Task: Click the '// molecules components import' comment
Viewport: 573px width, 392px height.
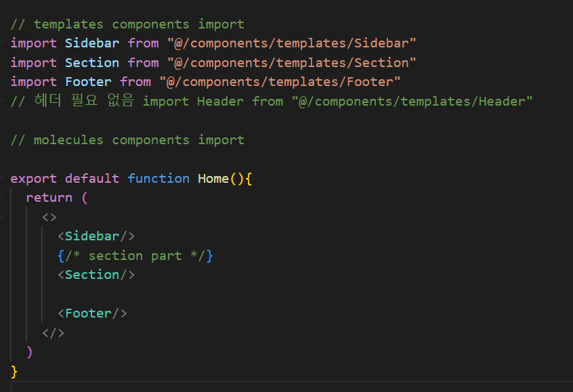Action: [127, 140]
